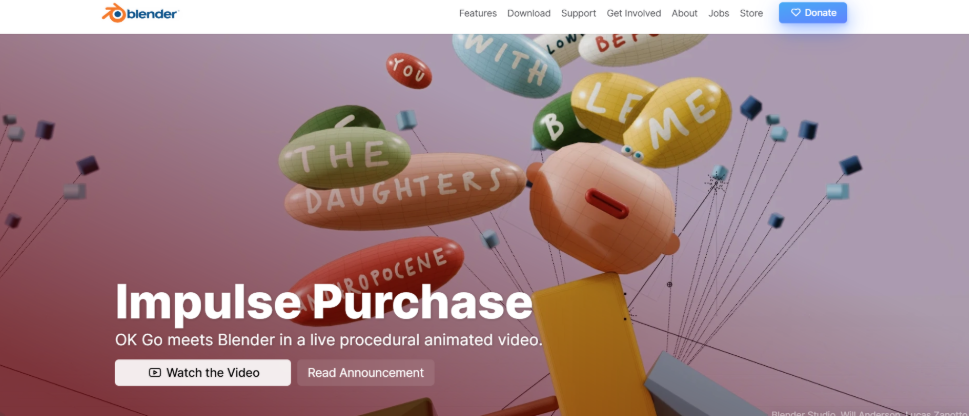Click the Blender Studio credits text

[870, 413]
